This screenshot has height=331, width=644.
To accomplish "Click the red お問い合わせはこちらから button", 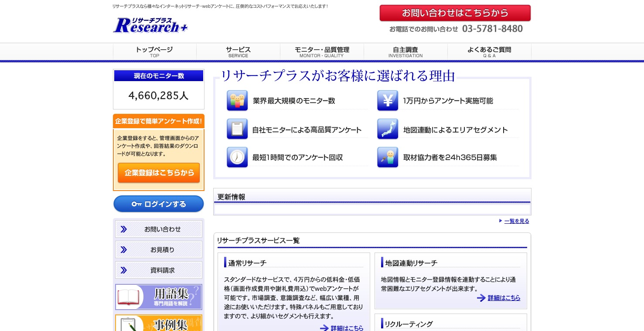I will pyautogui.click(x=455, y=13).
